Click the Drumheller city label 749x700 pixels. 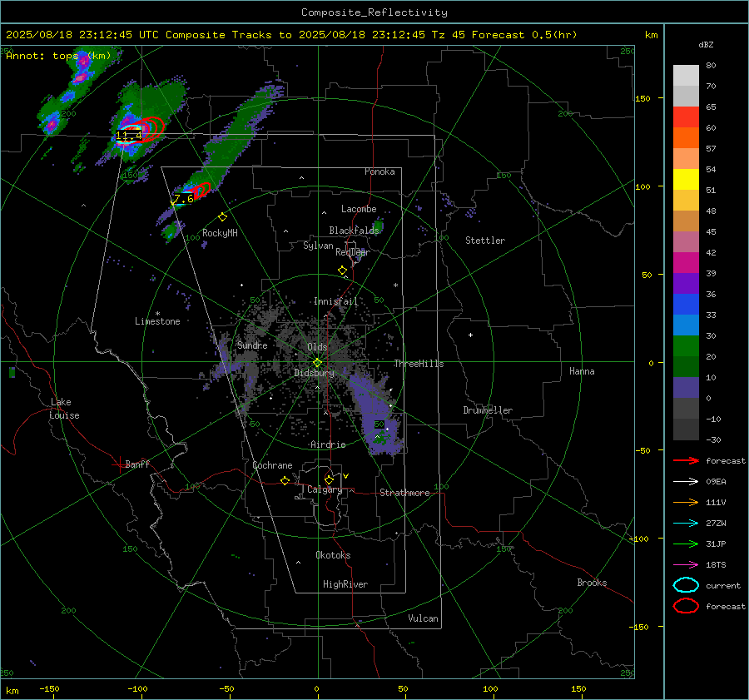point(488,410)
